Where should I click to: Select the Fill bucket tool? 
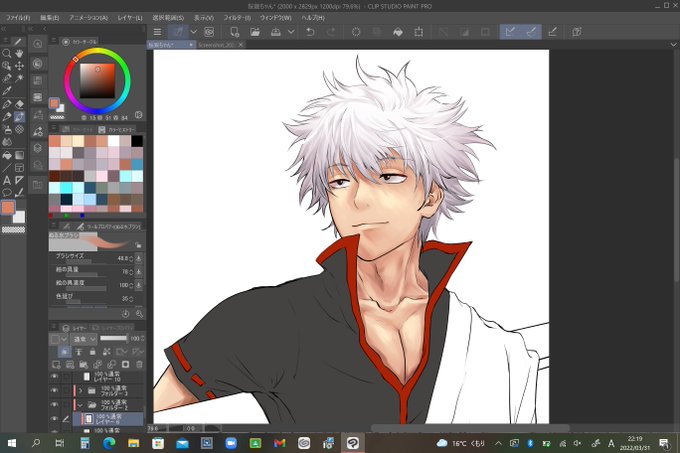pyautogui.click(x=7, y=155)
